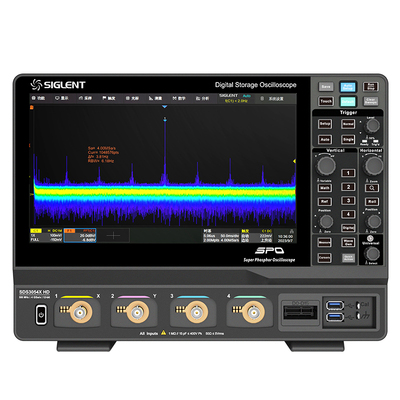Select Auto trigger mode
The width and height of the screenshot is (400, 400).
(325, 139)
